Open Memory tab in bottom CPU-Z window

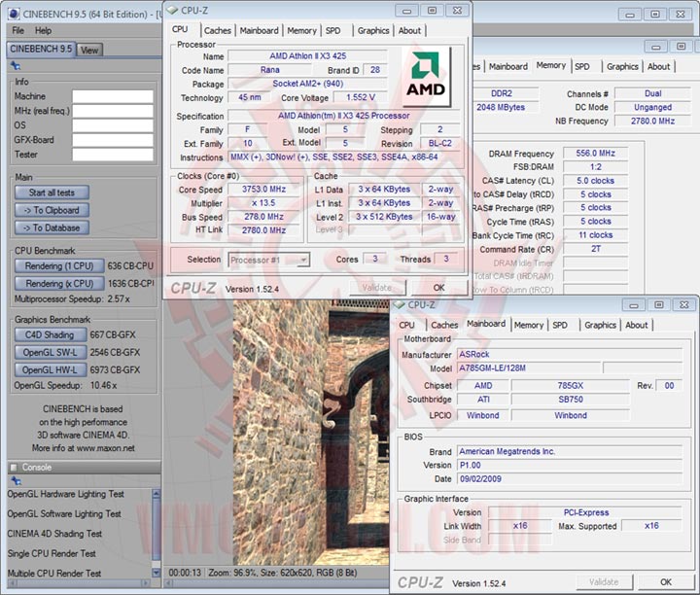pyautogui.click(x=529, y=325)
